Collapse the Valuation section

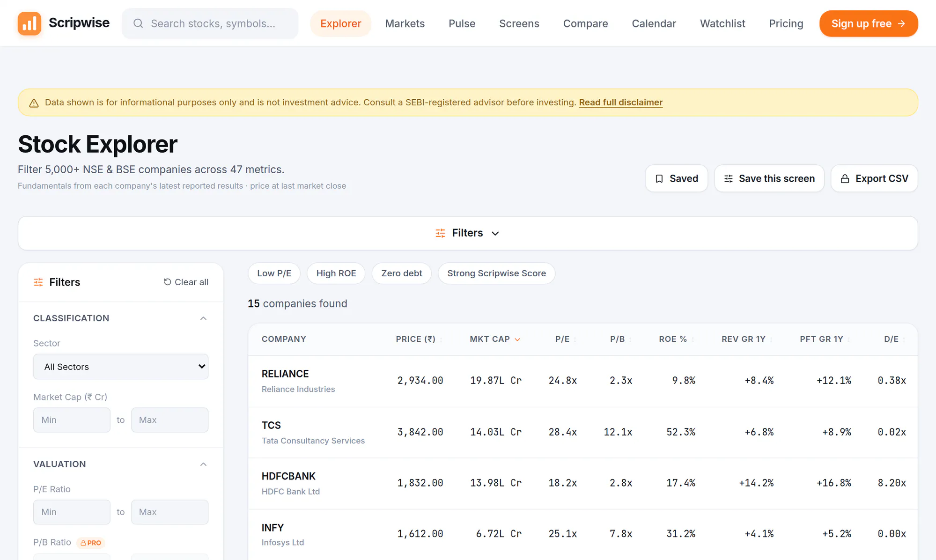pos(203,464)
